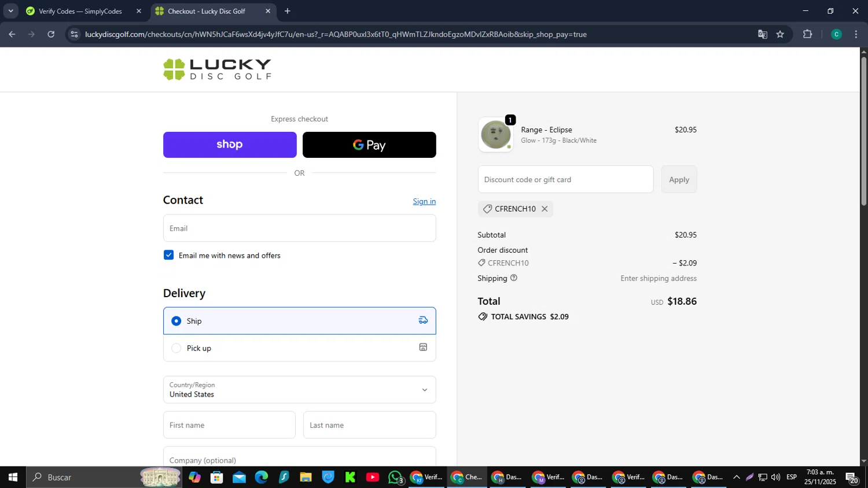Viewport: 868px width, 488px height.
Task: Click the Range - Eclipse product thumbnail
Action: (496, 135)
